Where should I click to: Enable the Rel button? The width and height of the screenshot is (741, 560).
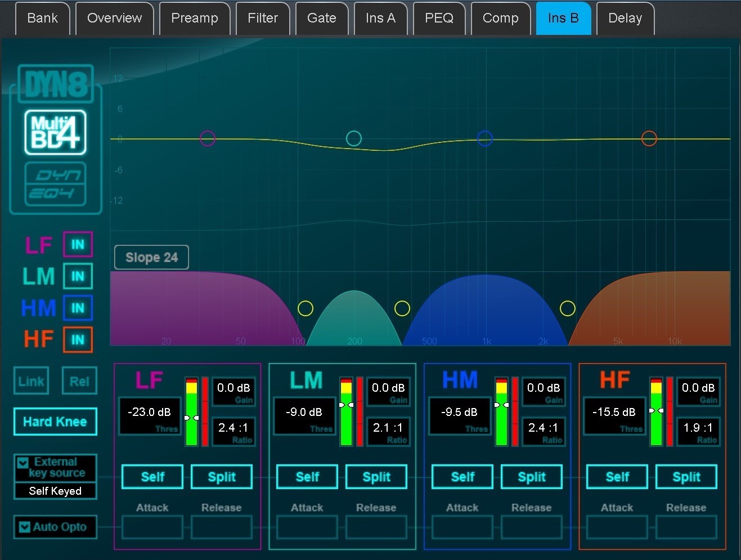click(x=79, y=381)
